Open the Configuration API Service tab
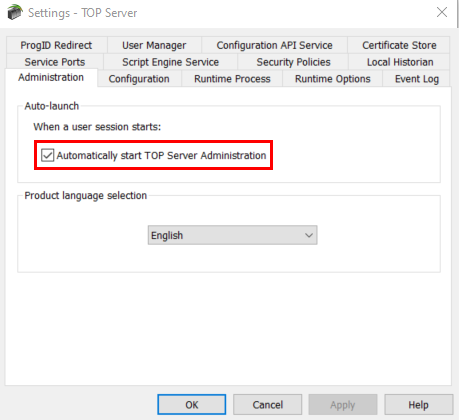 274,45
